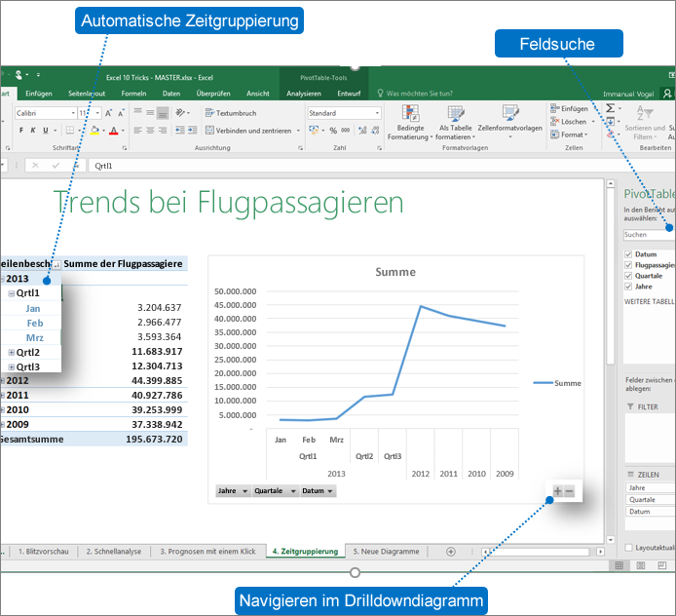This screenshot has width=676, height=616.
Task: Uncheck the Quartale field
Action: tap(628, 276)
